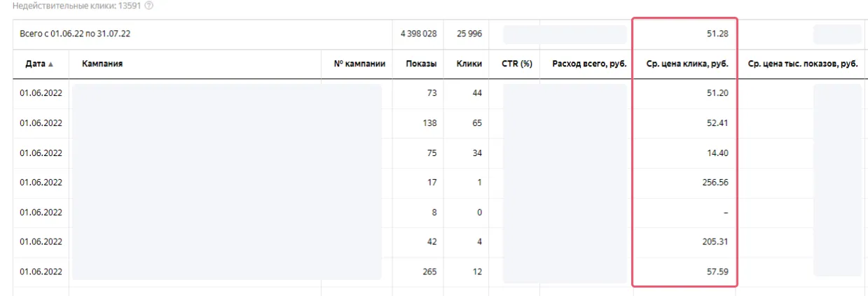Click the № кампании column header
Screen dimensions: 868x296
click(360, 64)
